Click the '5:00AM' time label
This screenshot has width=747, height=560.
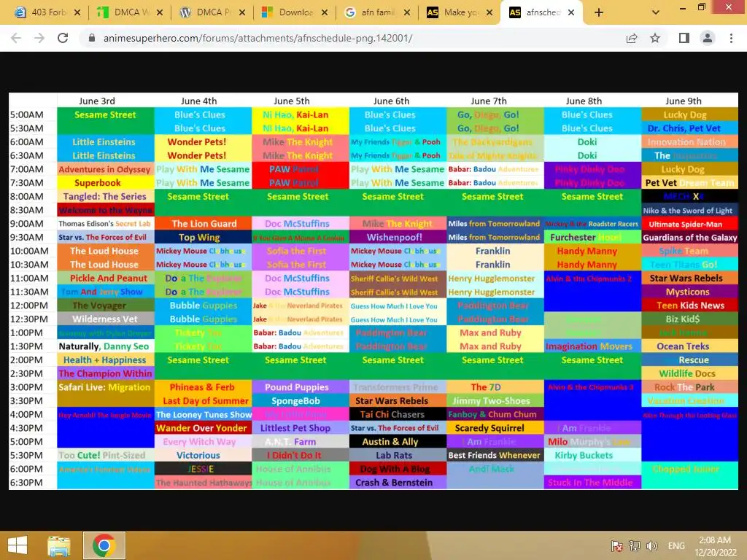[x=27, y=114]
